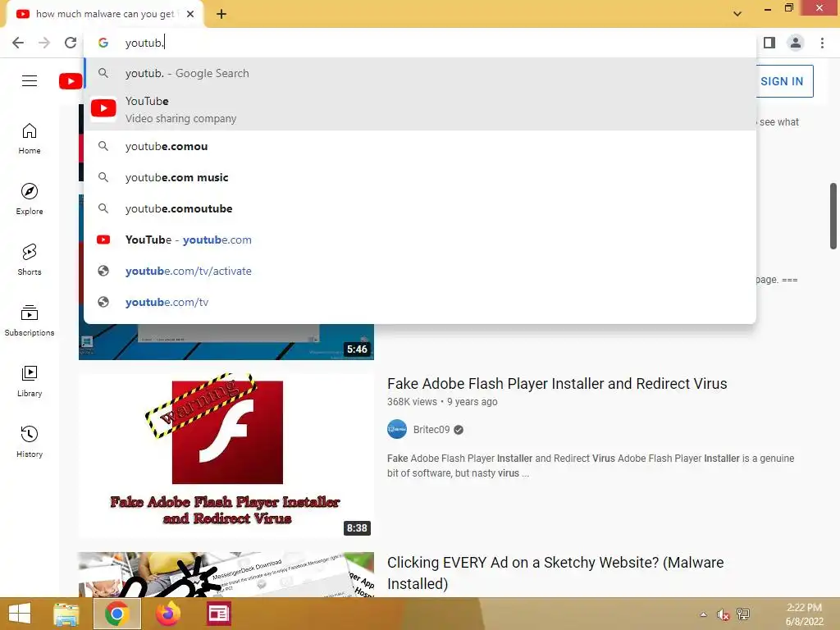Open youtube.com/tv suggestion

click(420, 302)
